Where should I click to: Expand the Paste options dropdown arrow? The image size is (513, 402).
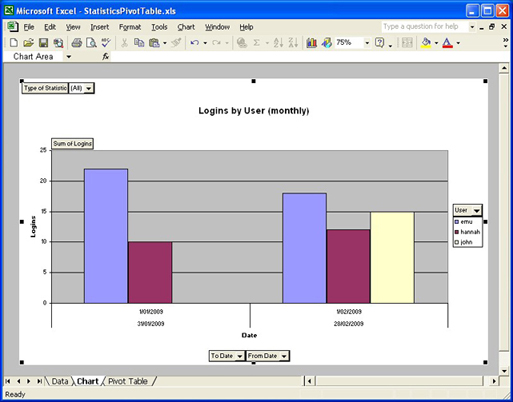coord(165,43)
